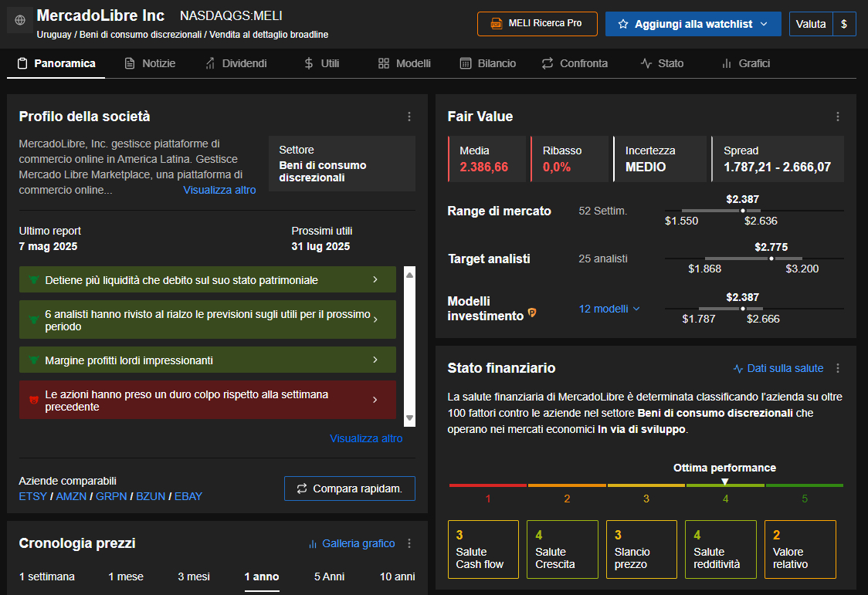Click the insights list scroll up arrow
The width and height of the screenshot is (868, 595).
click(x=409, y=275)
